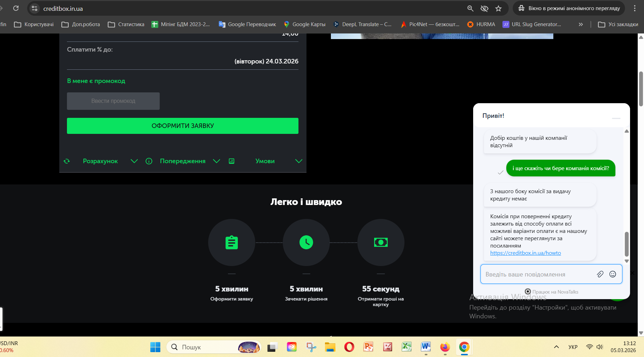Open site information icon in address bar

click(x=34, y=8)
